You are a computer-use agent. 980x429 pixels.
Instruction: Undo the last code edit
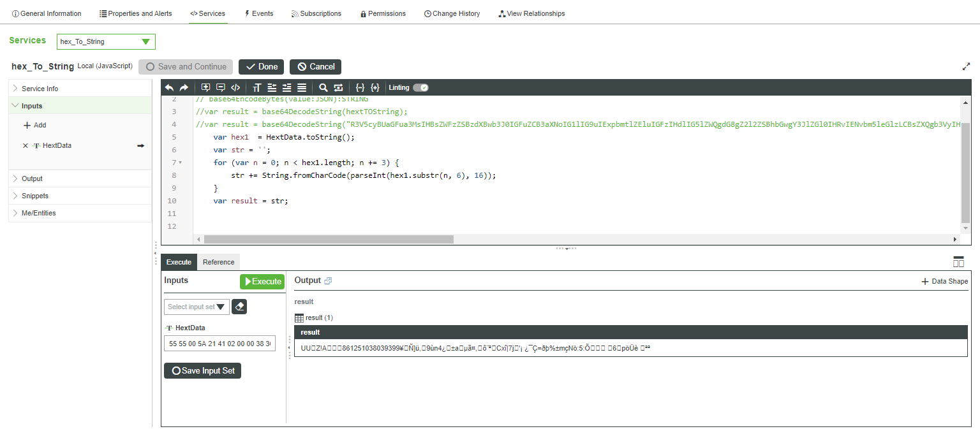(169, 87)
